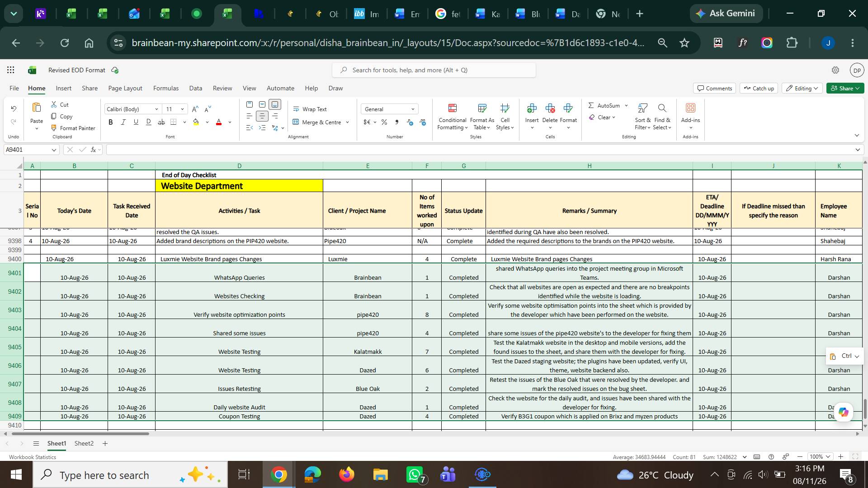
Task: Switch to the Sheet2 tab
Action: [x=84, y=444]
